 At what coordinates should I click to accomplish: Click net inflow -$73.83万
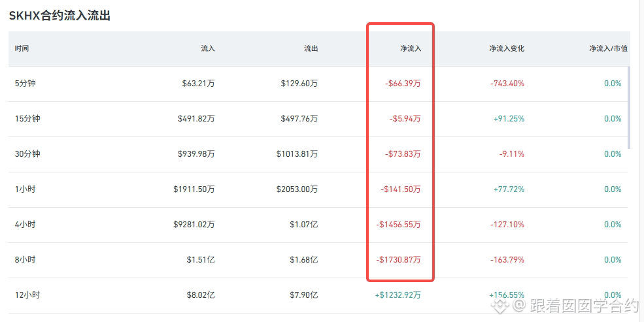[403, 154]
